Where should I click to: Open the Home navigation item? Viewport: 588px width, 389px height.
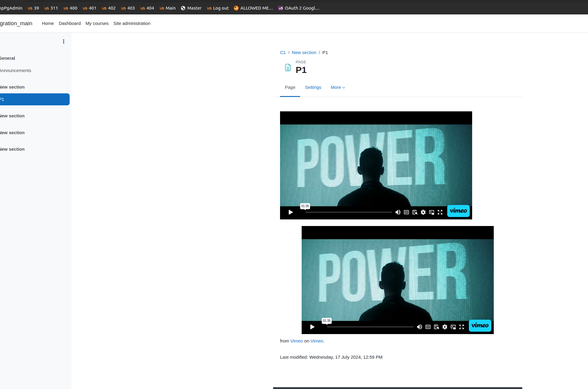[x=48, y=23]
